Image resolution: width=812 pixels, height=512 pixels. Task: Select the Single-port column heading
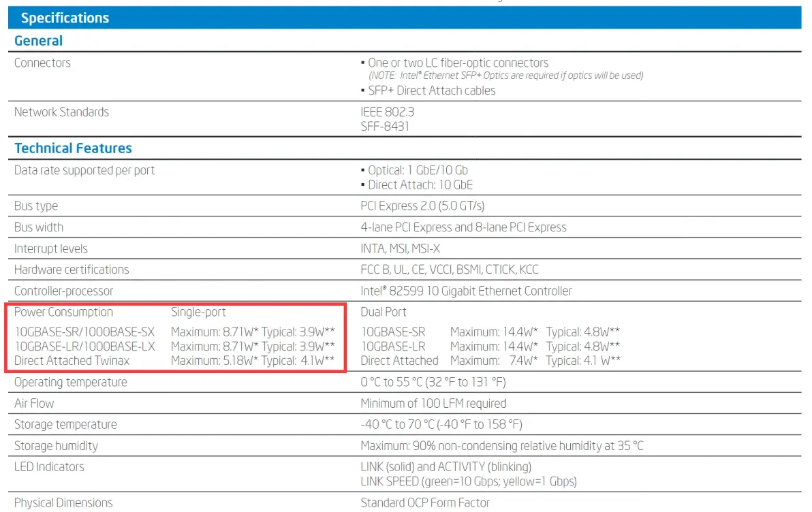[x=198, y=312]
